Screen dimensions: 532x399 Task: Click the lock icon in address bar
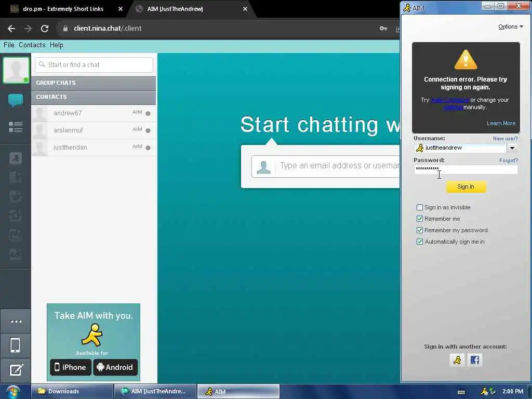[x=65, y=29]
